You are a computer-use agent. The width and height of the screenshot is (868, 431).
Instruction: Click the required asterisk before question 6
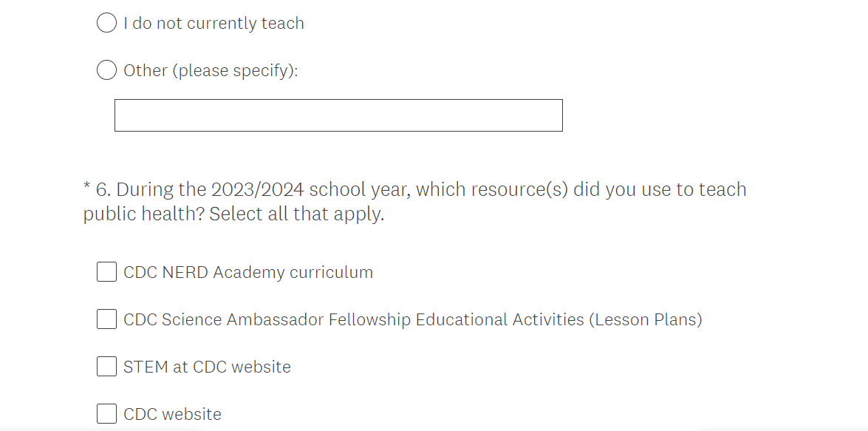click(x=87, y=188)
